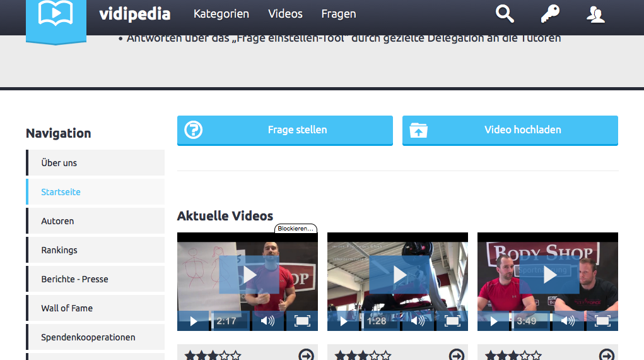Open Berichte - Presse in navigation
The height and width of the screenshot is (360, 644).
coord(95,279)
